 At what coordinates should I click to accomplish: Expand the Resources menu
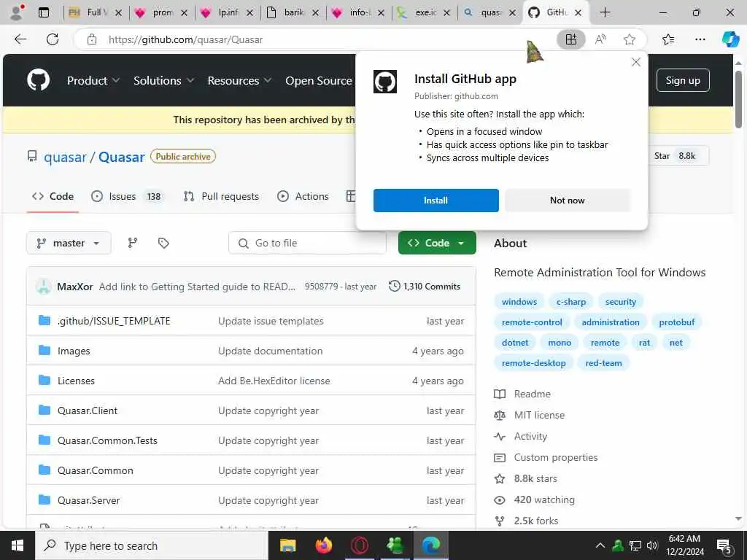tap(239, 80)
